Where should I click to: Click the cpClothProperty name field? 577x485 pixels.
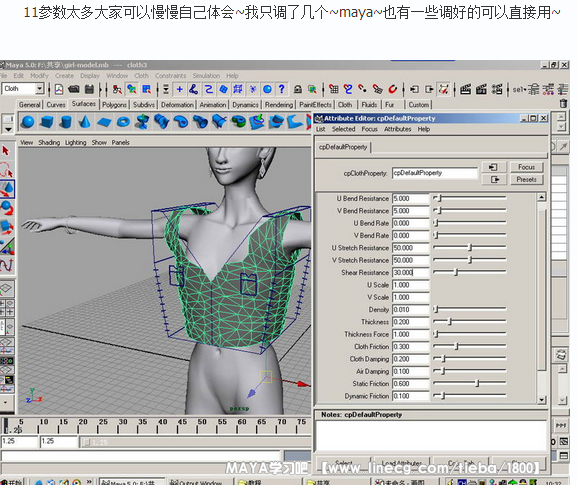click(x=435, y=173)
